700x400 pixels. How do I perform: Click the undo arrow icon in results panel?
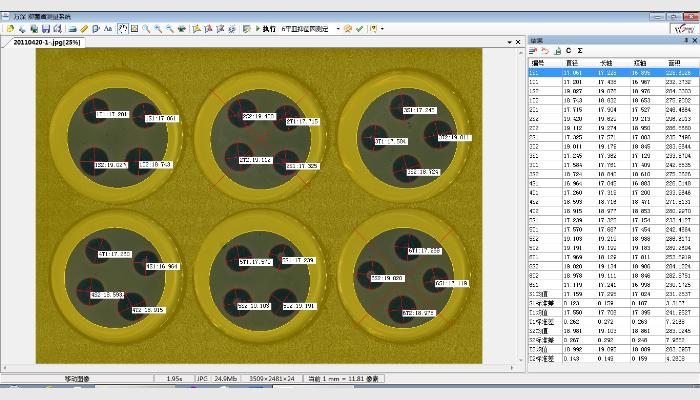(544, 50)
